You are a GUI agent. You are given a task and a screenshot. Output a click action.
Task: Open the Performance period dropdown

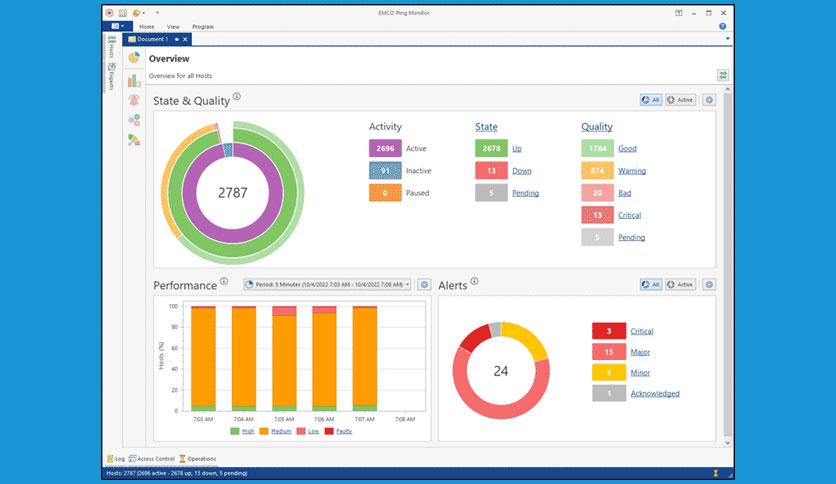(327, 285)
